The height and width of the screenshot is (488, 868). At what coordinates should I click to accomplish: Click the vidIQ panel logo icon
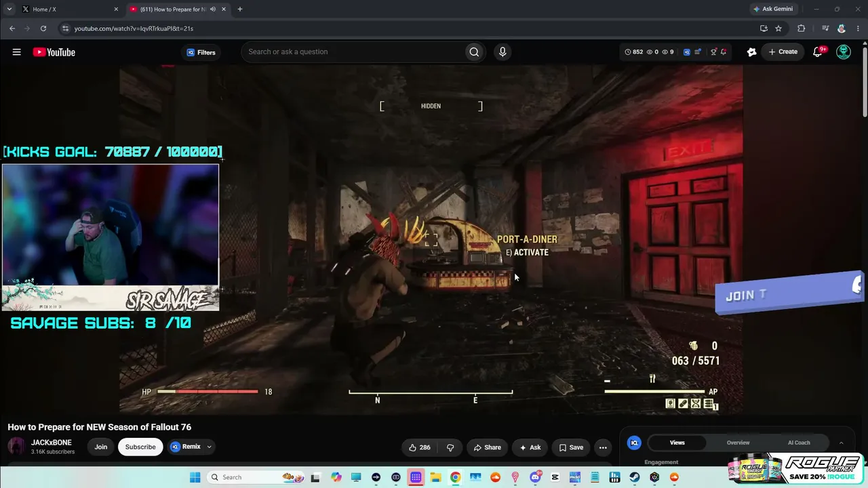point(635,443)
